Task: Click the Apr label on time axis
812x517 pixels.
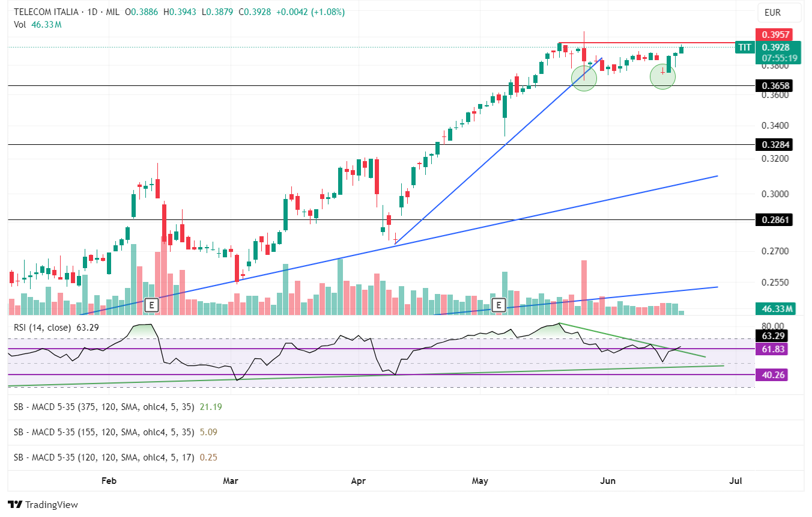Action: (359, 480)
